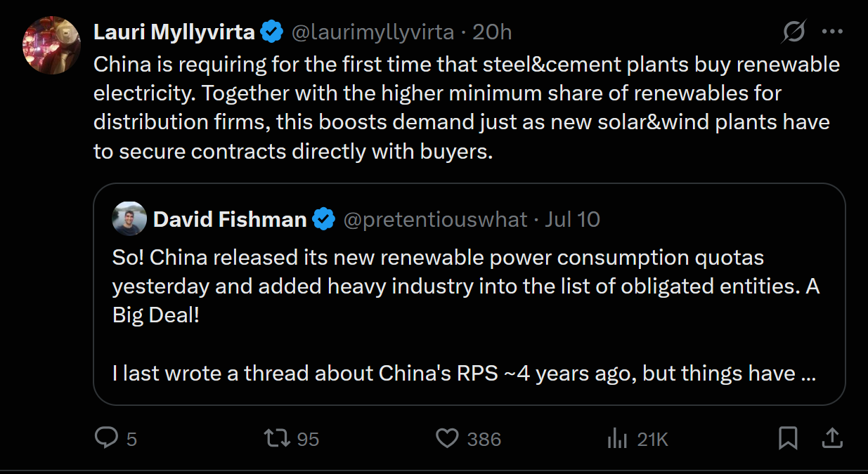Viewport: 868px width, 474px height.
Task: Click David Fishman's verified badge
Action: 323,220
